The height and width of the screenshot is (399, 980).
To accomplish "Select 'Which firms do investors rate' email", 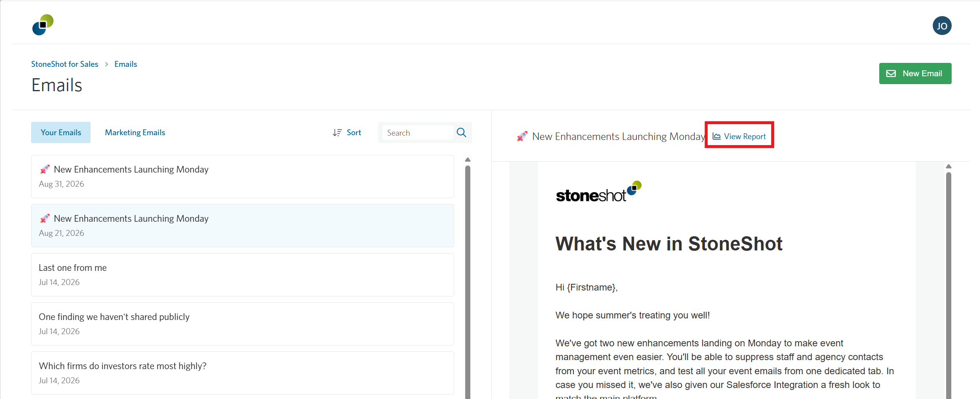I will point(242,373).
